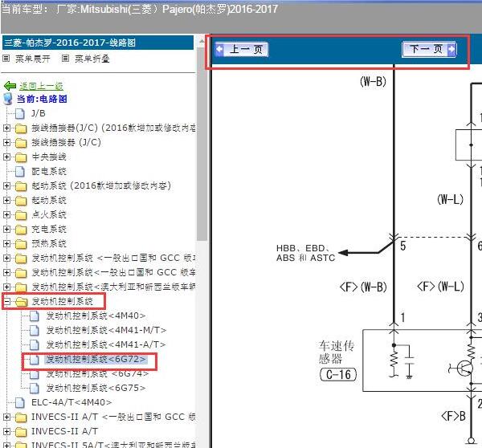Click scrollbar up arrow of tree panel

coord(202,41)
